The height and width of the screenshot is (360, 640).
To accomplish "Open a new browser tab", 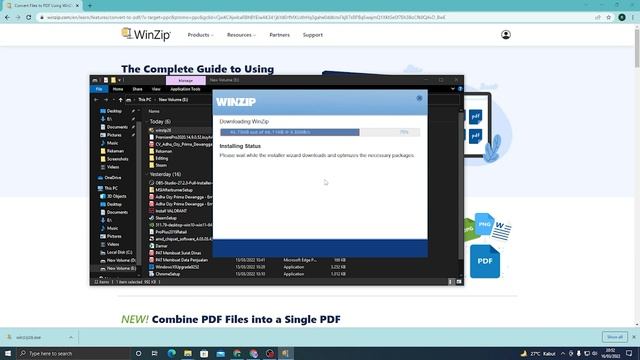I will click(90, 6).
